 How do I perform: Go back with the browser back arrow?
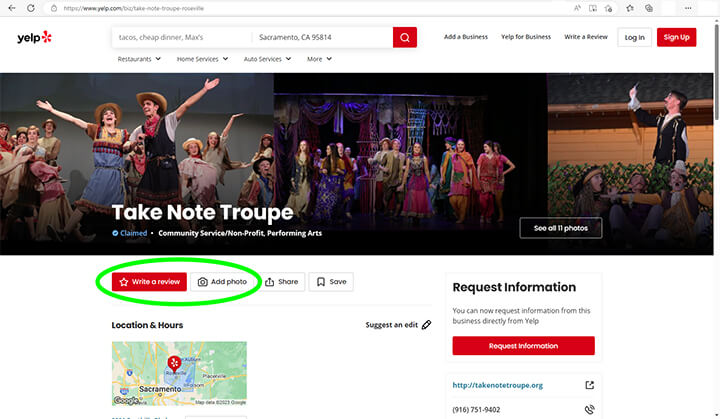pyautogui.click(x=12, y=8)
